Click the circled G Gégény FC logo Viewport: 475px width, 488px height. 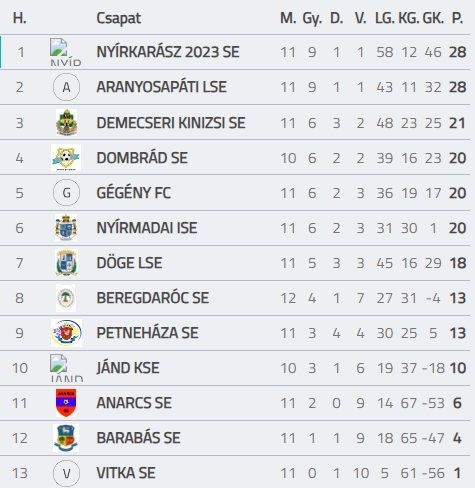pos(66,193)
